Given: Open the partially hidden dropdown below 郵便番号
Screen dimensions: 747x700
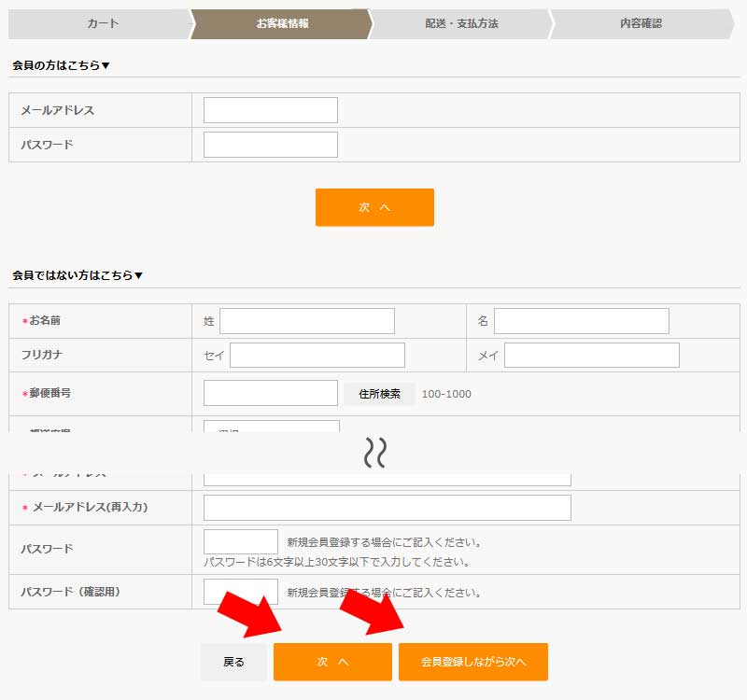Looking at the screenshot, I should [x=271, y=427].
